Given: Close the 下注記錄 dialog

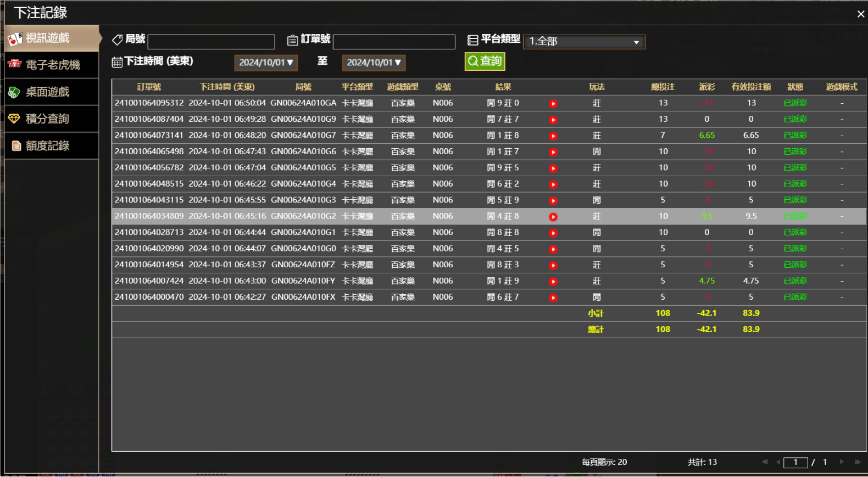Looking at the screenshot, I should point(860,14).
